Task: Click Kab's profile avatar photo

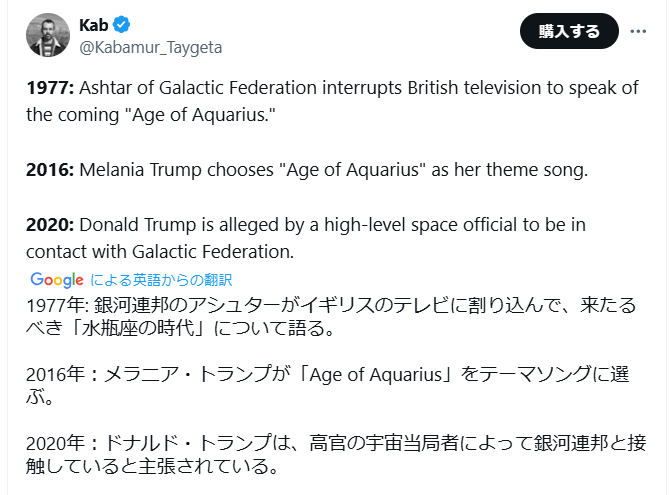Action: coord(46,35)
